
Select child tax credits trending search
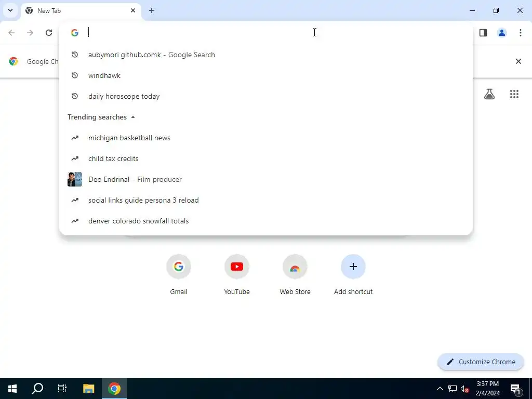coord(266,158)
